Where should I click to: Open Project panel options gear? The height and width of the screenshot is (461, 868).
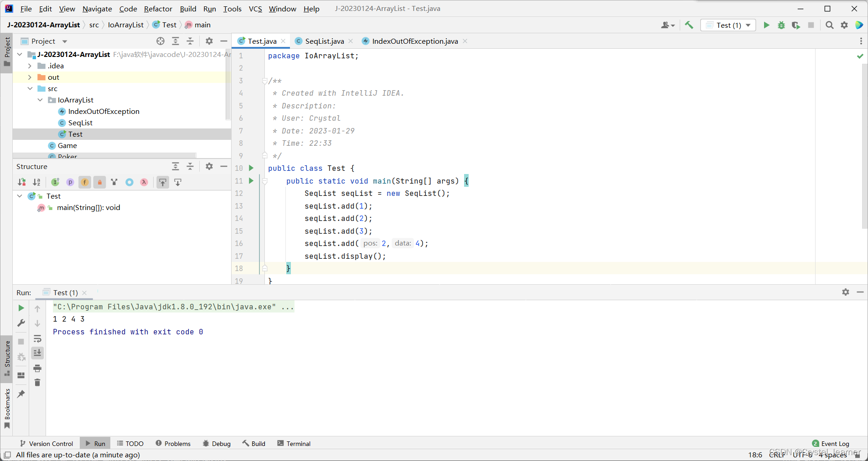(209, 41)
